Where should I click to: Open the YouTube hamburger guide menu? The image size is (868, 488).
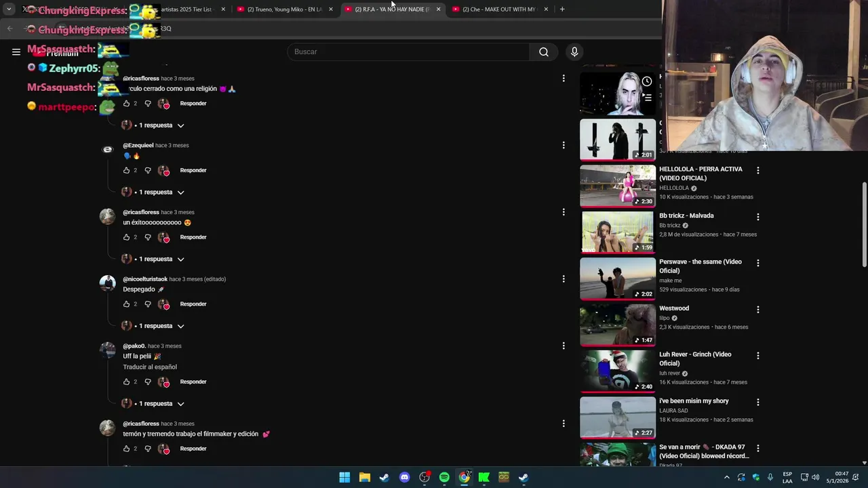coord(16,52)
